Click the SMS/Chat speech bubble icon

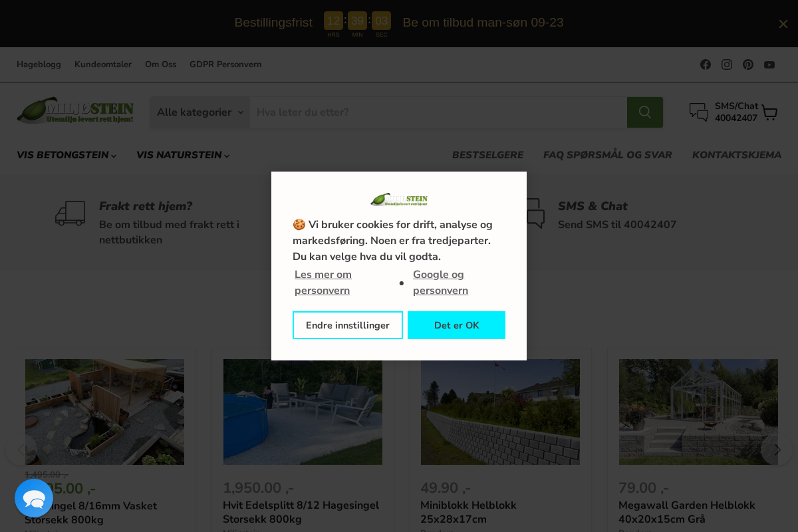698,112
